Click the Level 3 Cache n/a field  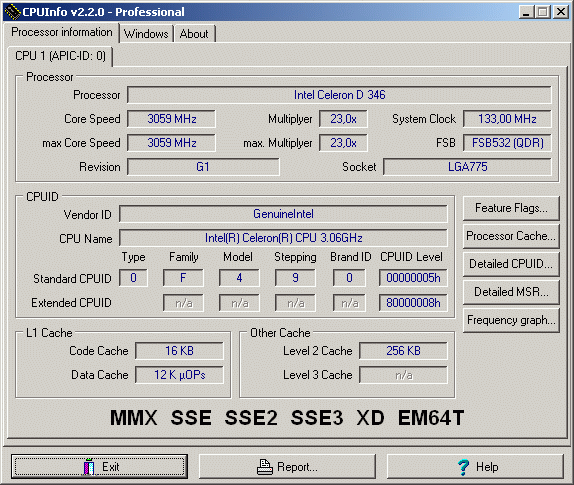click(x=403, y=375)
